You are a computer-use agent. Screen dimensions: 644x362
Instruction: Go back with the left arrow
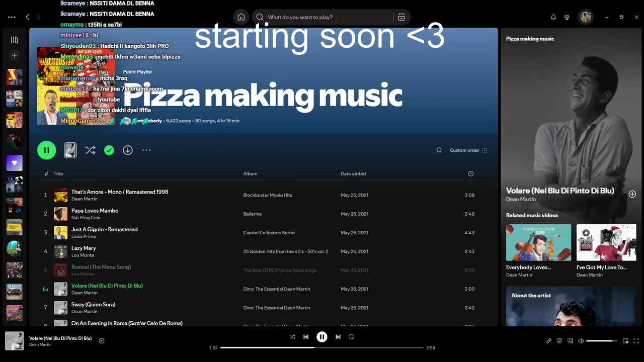28,17
